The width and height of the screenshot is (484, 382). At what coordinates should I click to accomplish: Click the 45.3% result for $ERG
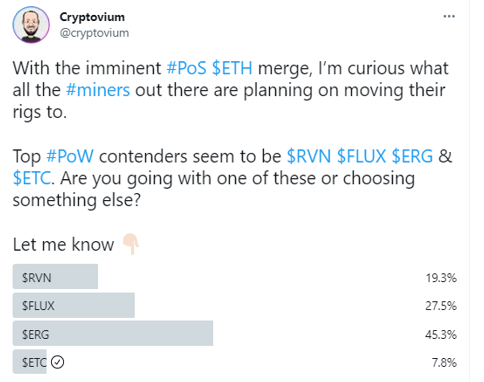click(x=441, y=334)
